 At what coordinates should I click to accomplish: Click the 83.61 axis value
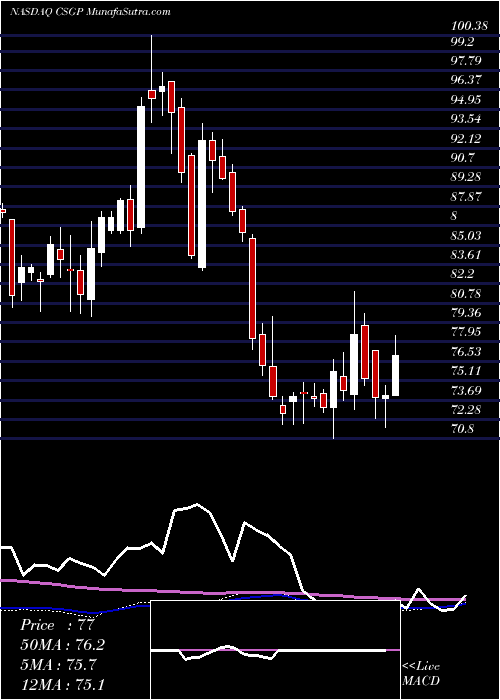(x=466, y=254)
